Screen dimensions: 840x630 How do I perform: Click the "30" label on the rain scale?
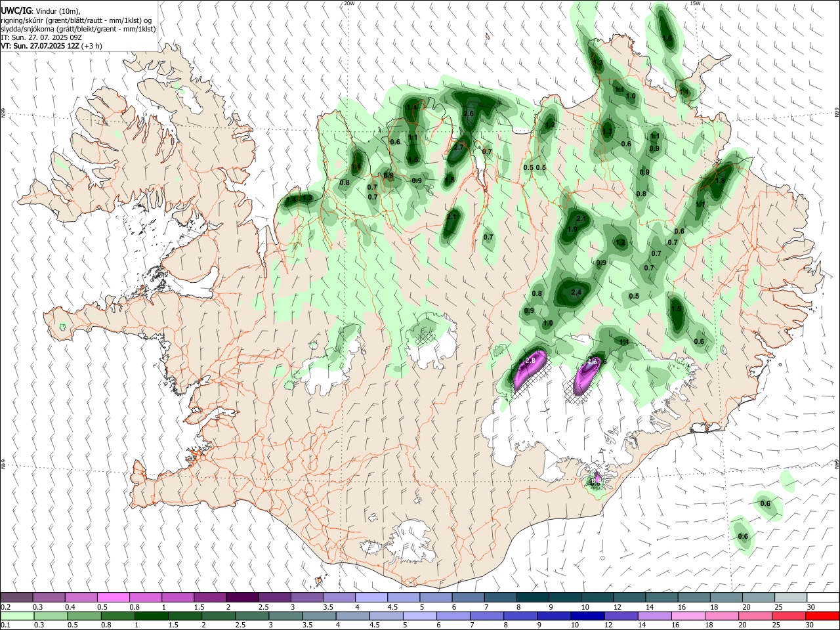811,625
